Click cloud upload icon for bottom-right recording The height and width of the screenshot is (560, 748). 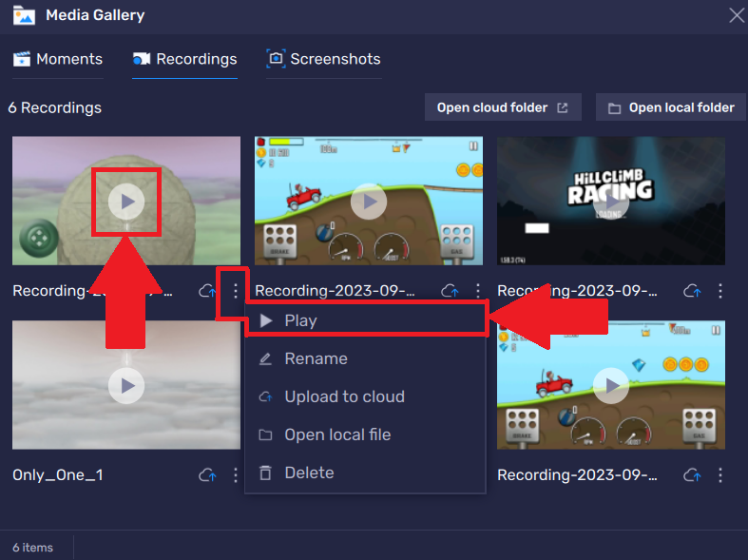(x=692, y=474)
